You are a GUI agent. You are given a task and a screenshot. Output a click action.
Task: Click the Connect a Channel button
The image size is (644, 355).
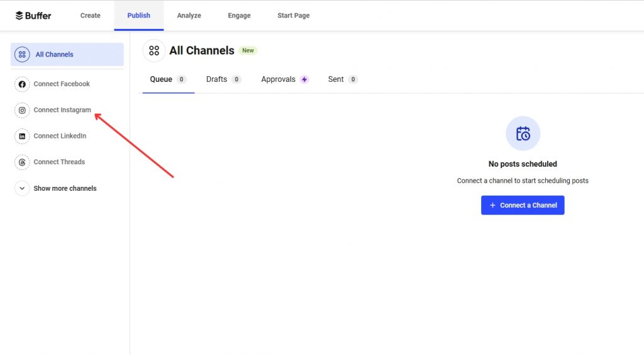[x=523, y=205]
